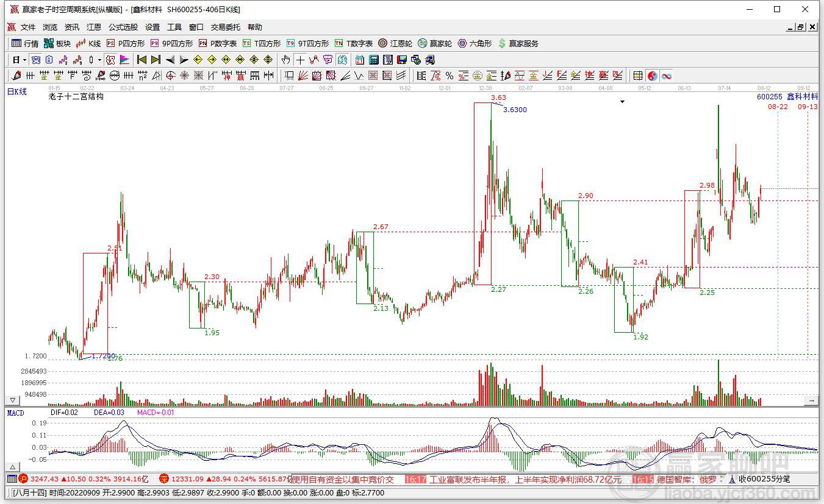Open the 资讯 menu
Viewport: 824px width, 504px height.
[x=72, y=27]
